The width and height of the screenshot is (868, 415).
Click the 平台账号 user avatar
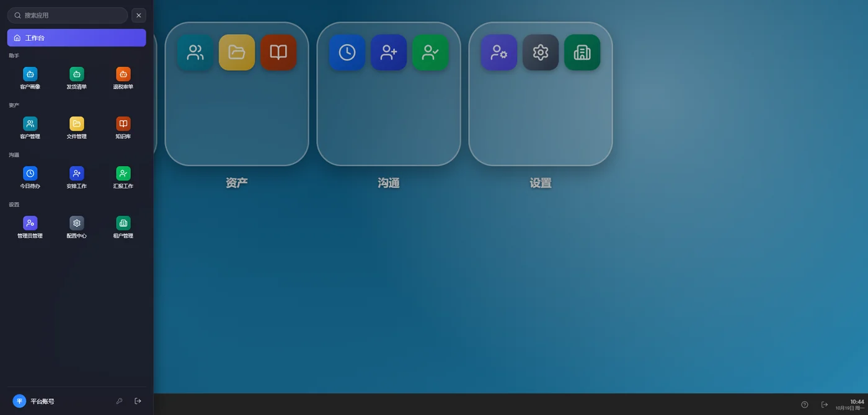(x=19, y=401)
